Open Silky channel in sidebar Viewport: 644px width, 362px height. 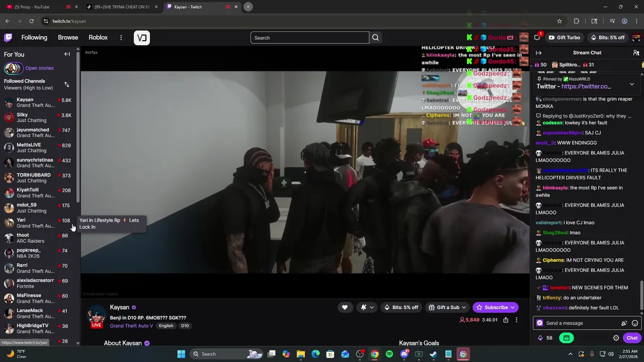click(38, 118)
